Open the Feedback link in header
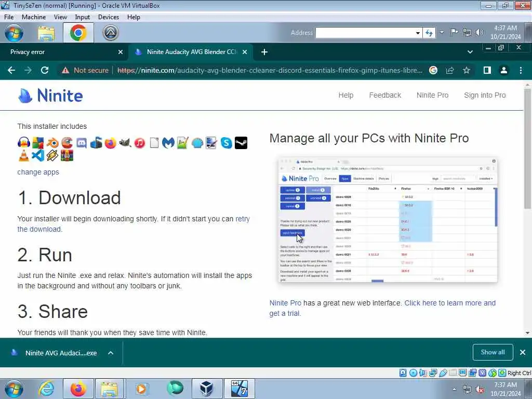The image size is (532, 399). (x=385, y=95)
